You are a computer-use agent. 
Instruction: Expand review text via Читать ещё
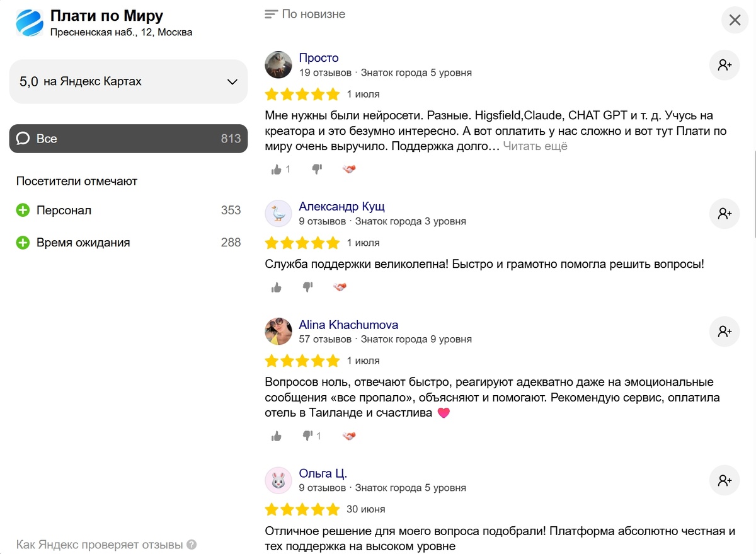click(535, 146)
